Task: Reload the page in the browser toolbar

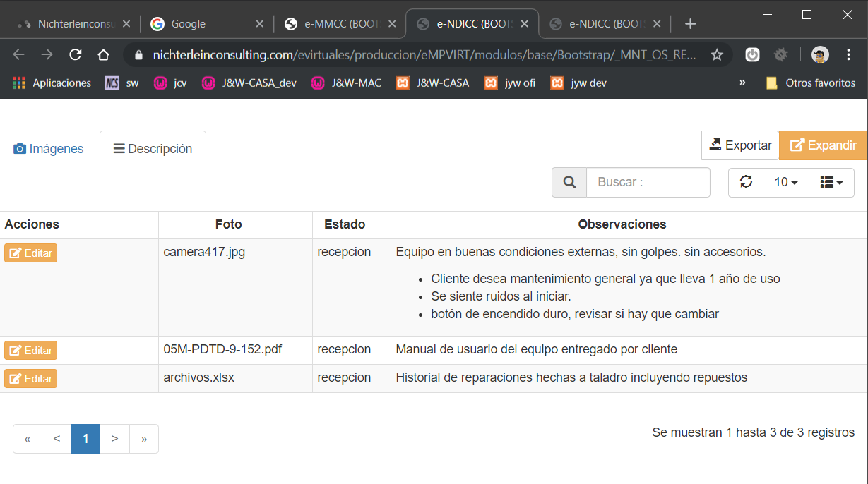Action: coord(75,55)
